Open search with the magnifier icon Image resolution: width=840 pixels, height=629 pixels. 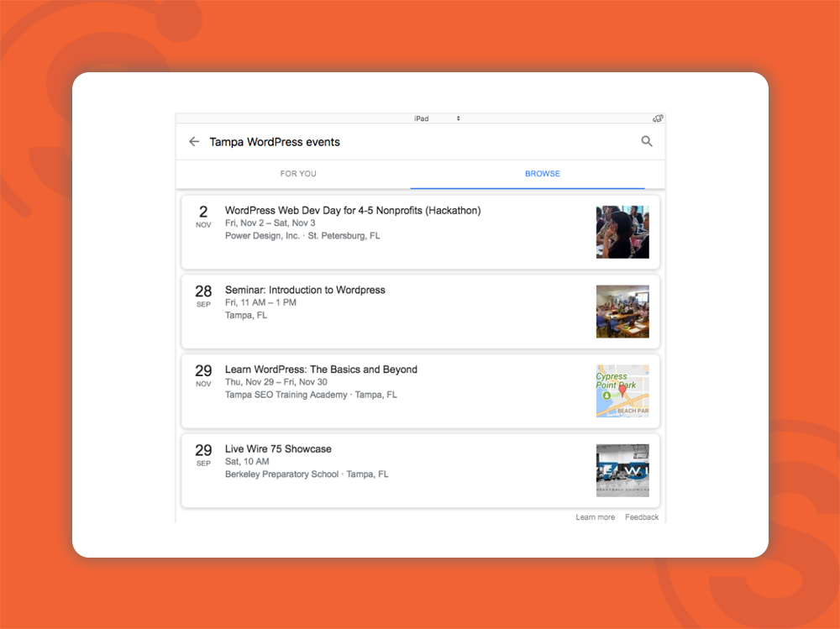[x=647, y=142]
